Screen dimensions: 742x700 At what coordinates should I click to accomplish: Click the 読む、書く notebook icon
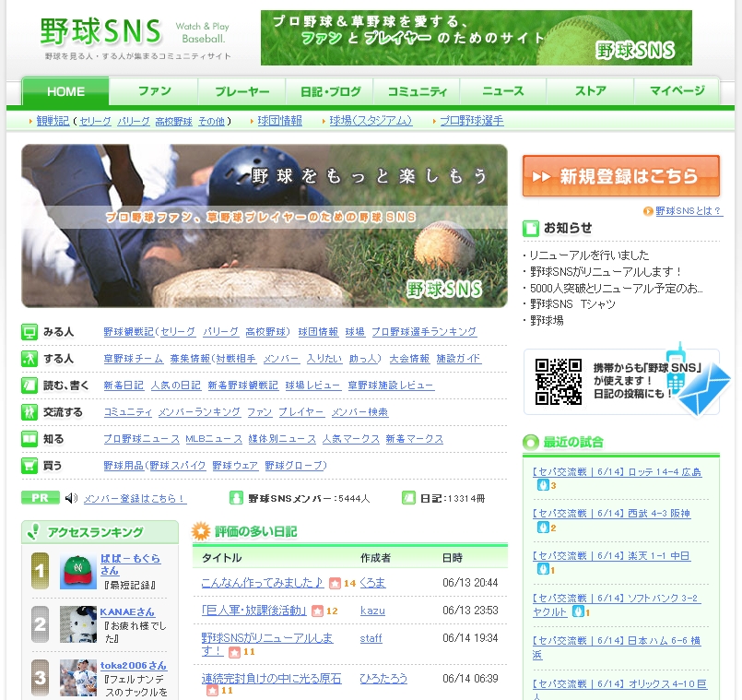(29, 386)
